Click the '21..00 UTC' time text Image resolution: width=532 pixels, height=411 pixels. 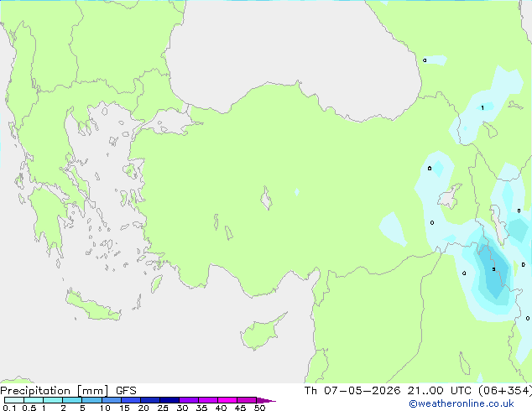click(440, 391)
